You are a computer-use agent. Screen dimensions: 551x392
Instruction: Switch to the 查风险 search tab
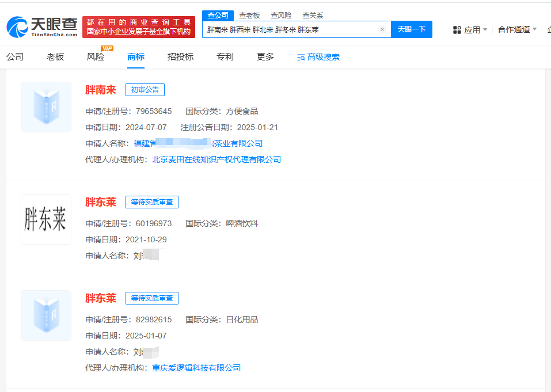coord(281,16)
